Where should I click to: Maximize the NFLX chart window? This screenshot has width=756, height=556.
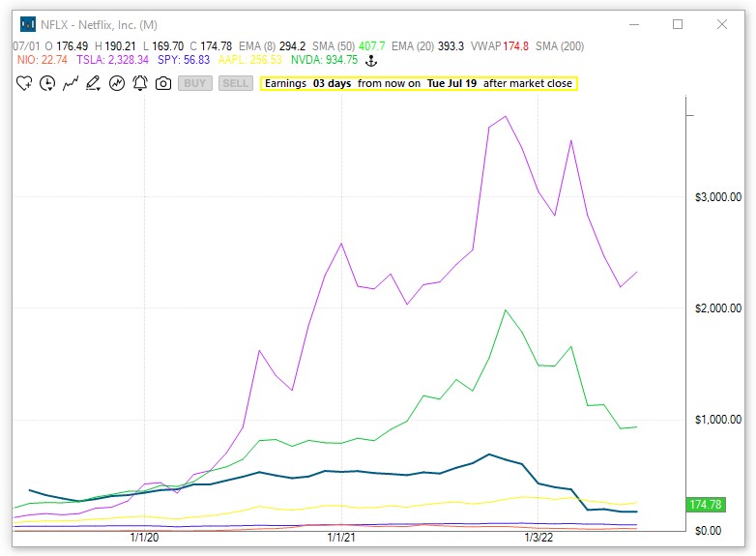coord(677,24)
